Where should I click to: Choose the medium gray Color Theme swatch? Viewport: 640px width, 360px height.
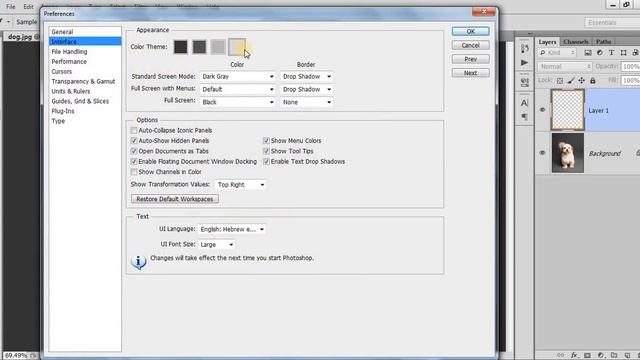click(x=218, y=47)
